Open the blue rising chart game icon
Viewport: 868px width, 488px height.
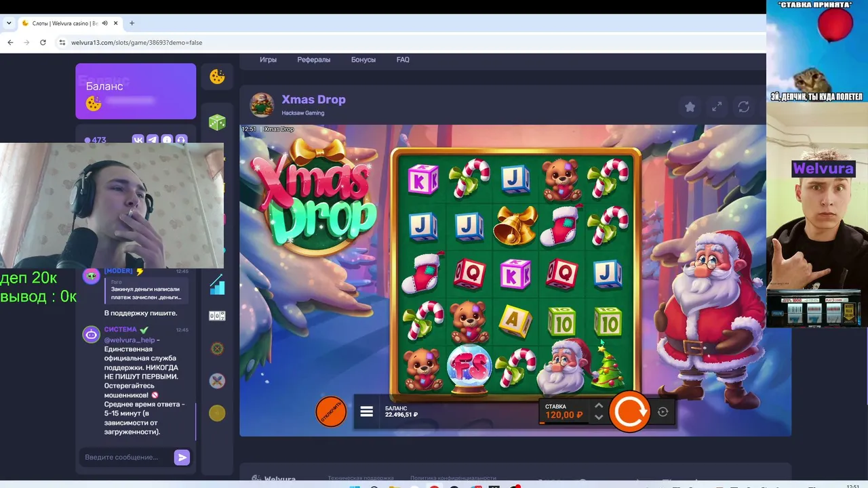pos(217,285)
